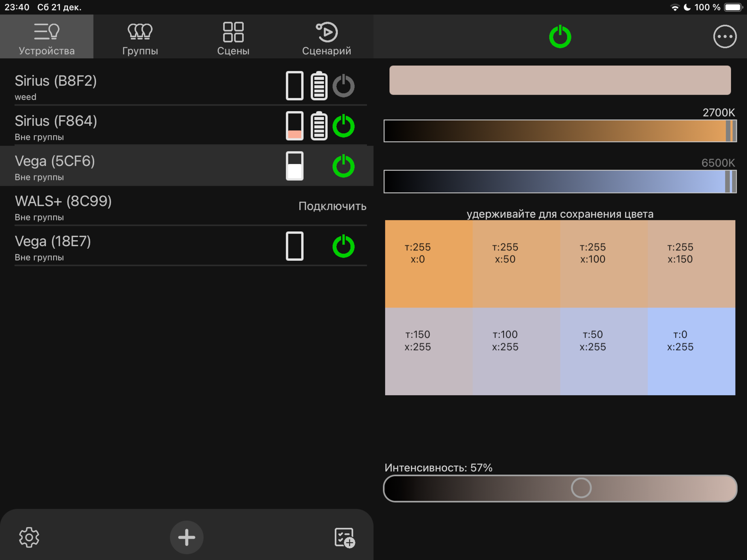Open the Сценарий tab
The height and width of the screenshot is (560, 747).
(326, 36)
